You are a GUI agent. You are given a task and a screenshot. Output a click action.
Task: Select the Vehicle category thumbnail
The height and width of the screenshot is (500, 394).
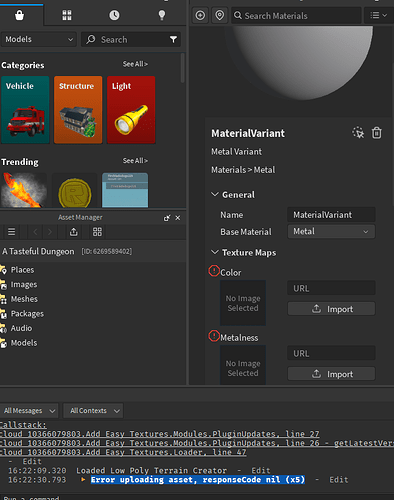[x=25, y=110]
